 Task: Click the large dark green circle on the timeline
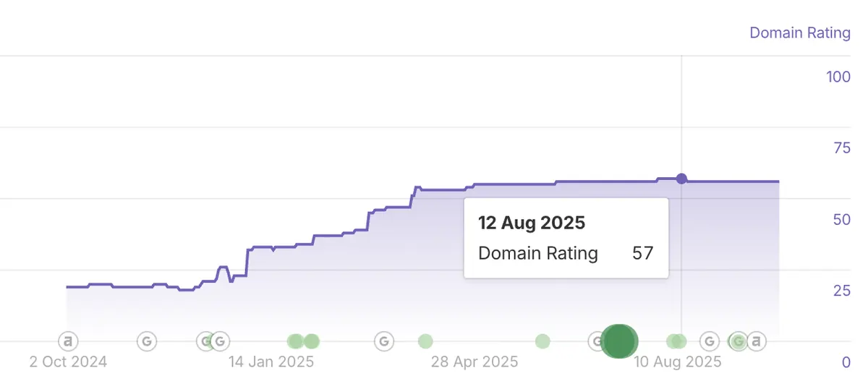tap(619, 341)
